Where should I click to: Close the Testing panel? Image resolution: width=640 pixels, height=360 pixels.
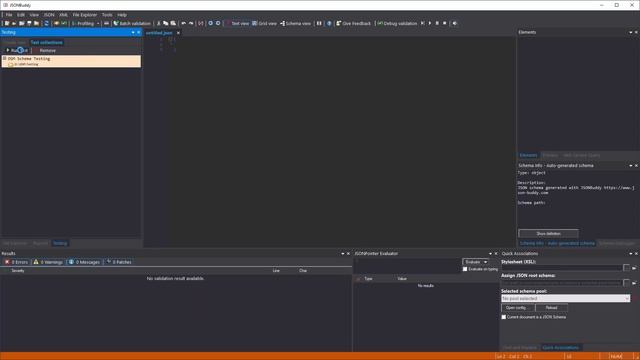point(138,32)
